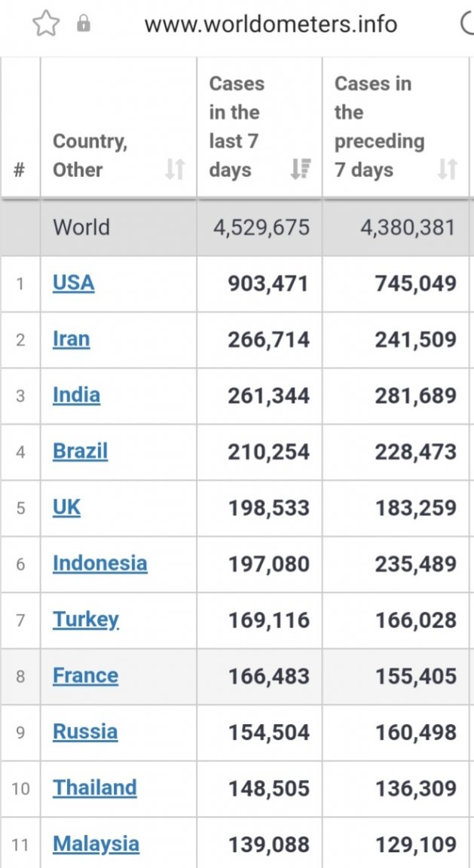Sort by Cases in the preceding 7 days
Image resolution: width=474 pixels, height=868 pixels.
[x=448, y=170]
